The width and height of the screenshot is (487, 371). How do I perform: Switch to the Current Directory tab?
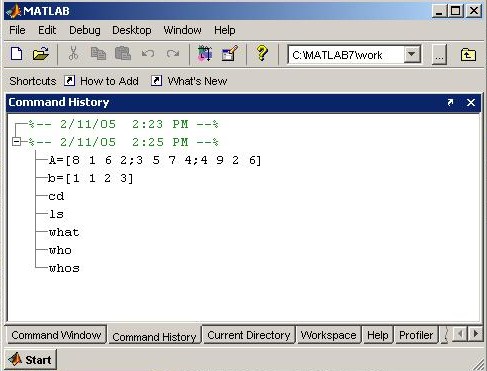[x=249, y=335]
